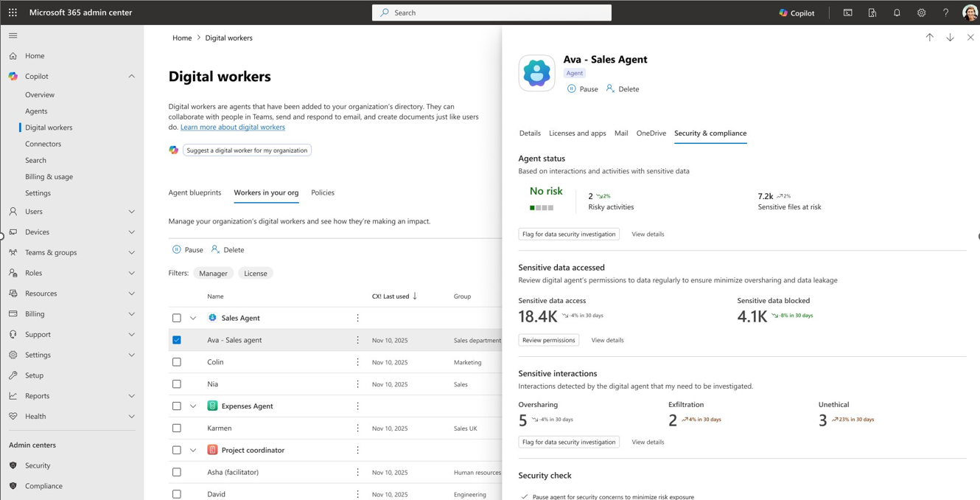Expand the Users section in sidebar

click(131, 212)
